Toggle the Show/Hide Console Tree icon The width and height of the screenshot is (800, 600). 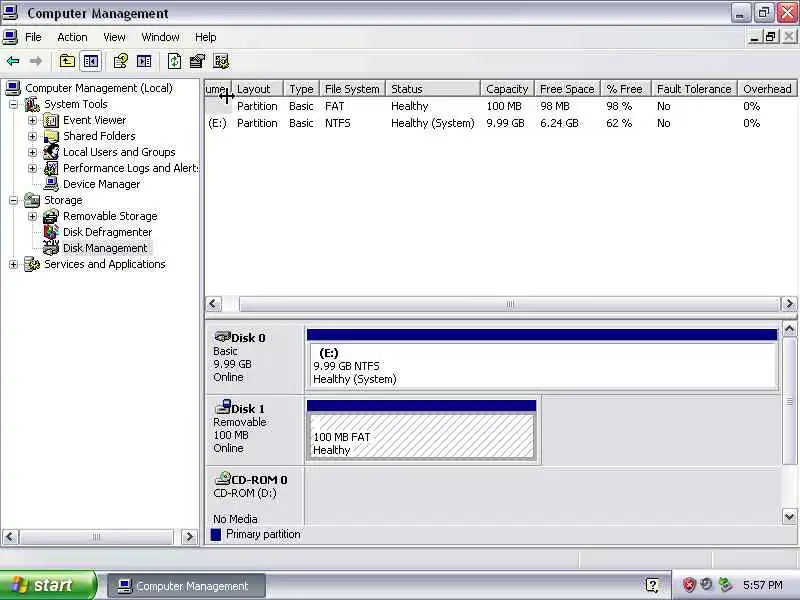[91, 62]
